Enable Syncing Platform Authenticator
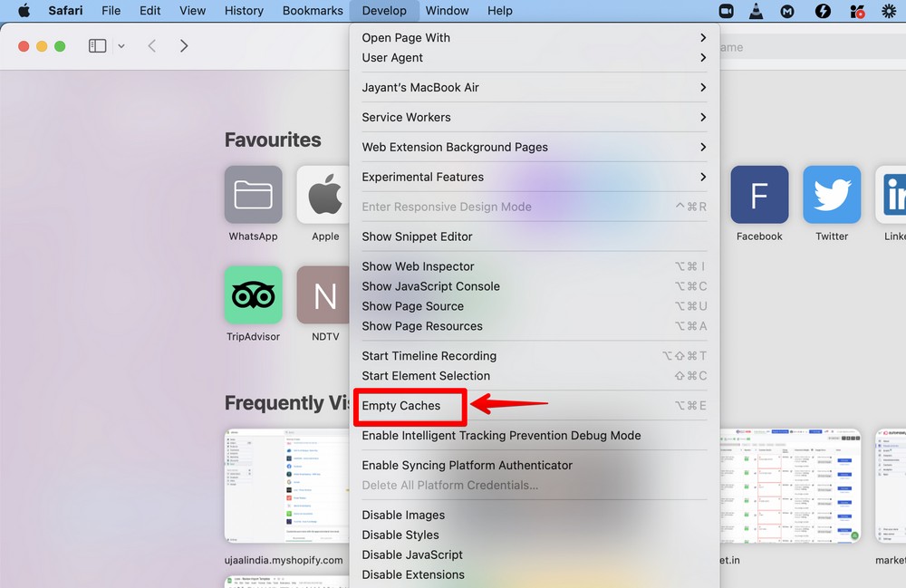Image resolution: width=906 pixels, height=588 pixels. [534, 466]
